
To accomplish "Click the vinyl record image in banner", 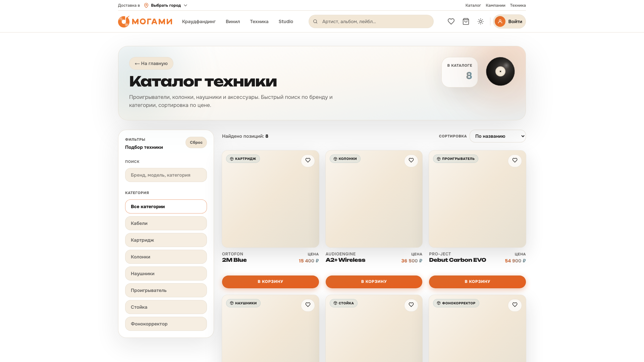I will coord(500,71).
